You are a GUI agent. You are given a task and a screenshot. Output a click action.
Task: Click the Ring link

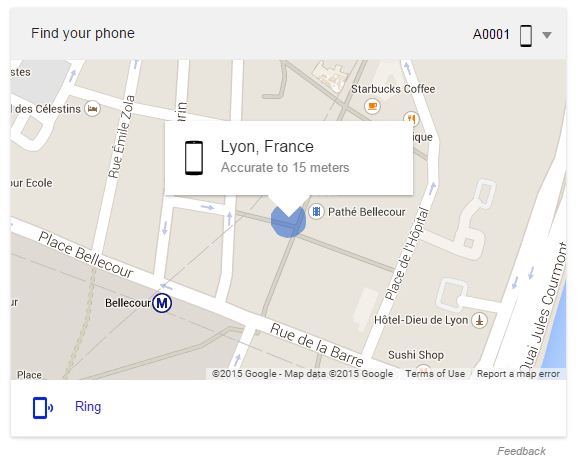(88, 407)
